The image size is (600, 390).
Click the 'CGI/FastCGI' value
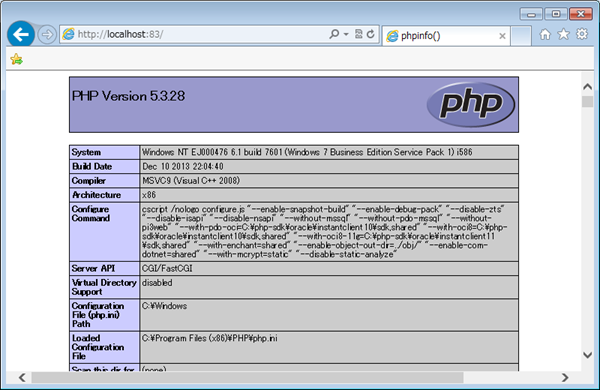pos(167,268)
